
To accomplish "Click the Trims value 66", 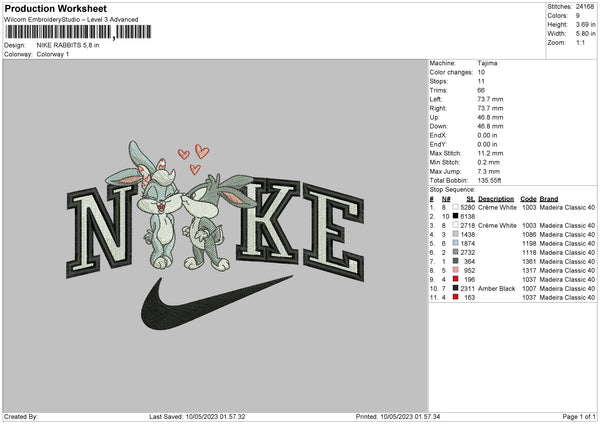I will tap(481, 90).
